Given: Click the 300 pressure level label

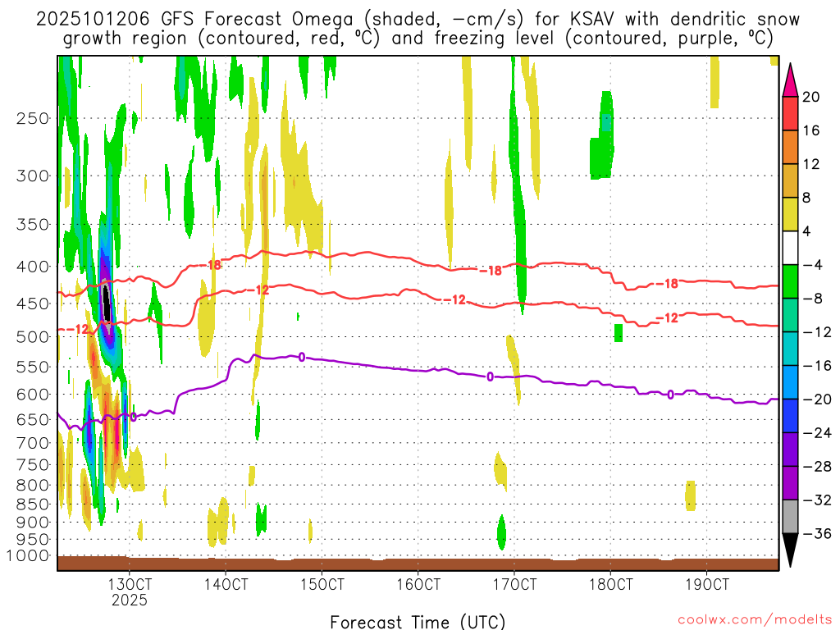Looking at the screenshot, I should click(33, 176).
